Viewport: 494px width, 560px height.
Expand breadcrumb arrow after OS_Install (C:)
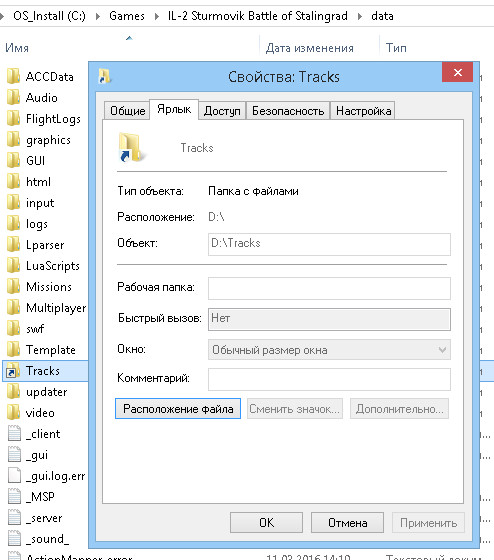coord(98,16)
